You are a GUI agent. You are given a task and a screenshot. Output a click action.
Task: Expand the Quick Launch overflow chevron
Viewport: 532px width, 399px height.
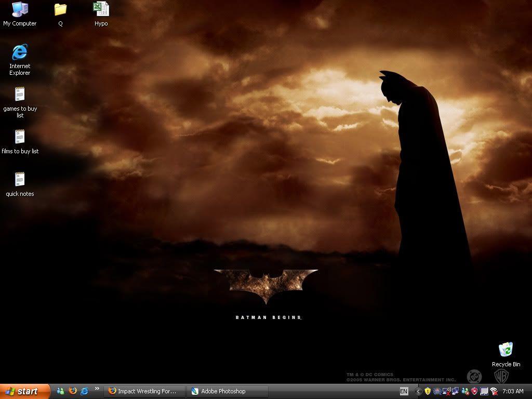pyautogui.click(x=97, y=389)
